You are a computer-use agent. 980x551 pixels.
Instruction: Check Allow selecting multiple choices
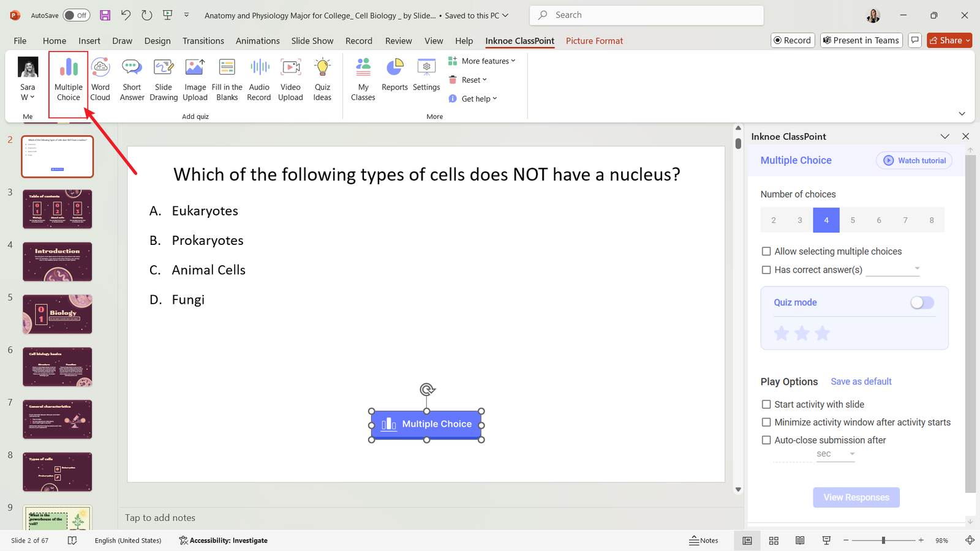[766, 252]
